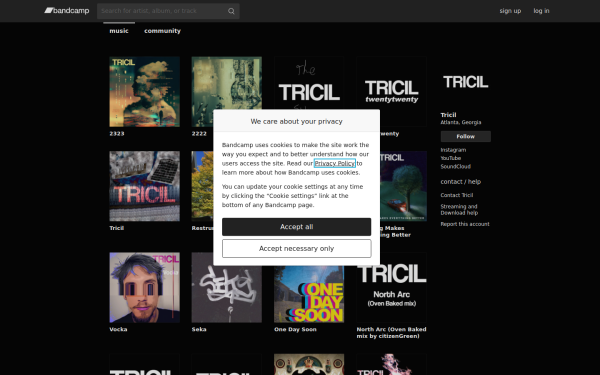The height and width of the screenshot is (375, 600).
Task: Click Accept necessary only button
Action: (297, 248)
